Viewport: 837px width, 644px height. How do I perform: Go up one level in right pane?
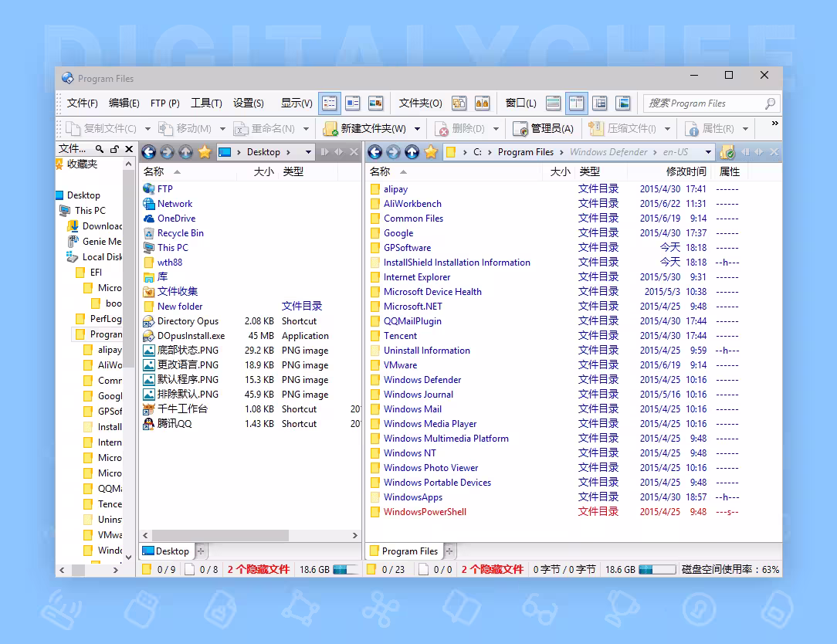[412, 152]
